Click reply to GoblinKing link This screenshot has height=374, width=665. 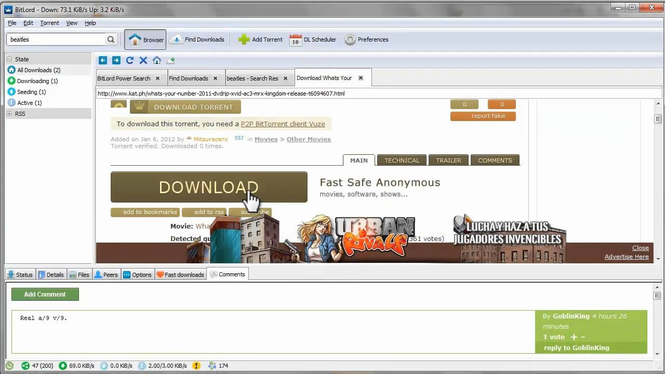coord(576,348)
